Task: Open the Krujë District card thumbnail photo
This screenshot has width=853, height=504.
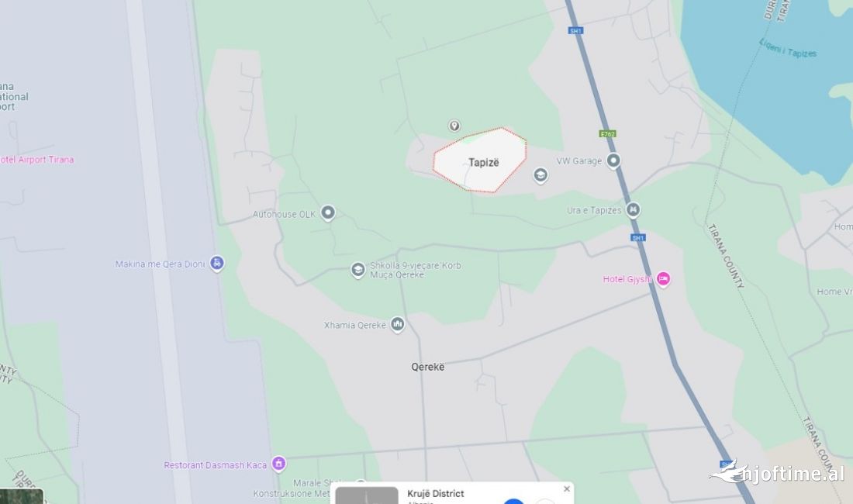Action: point(367,495)
